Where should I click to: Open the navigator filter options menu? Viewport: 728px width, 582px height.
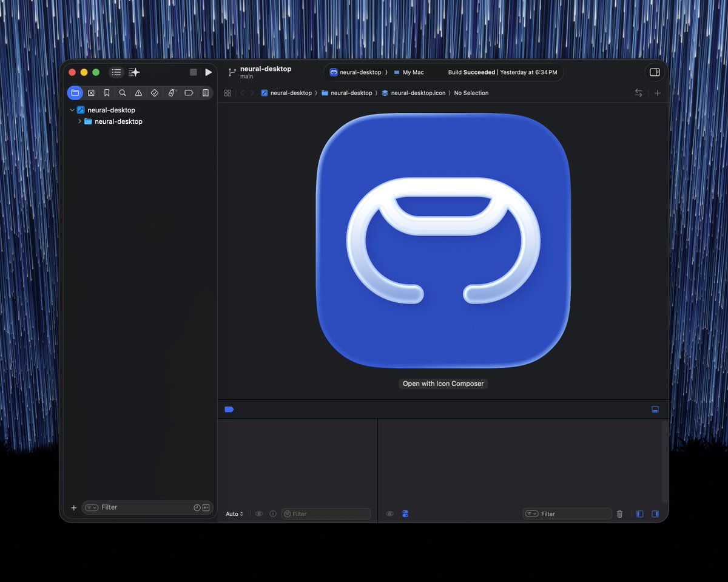[x=92, y=507]
